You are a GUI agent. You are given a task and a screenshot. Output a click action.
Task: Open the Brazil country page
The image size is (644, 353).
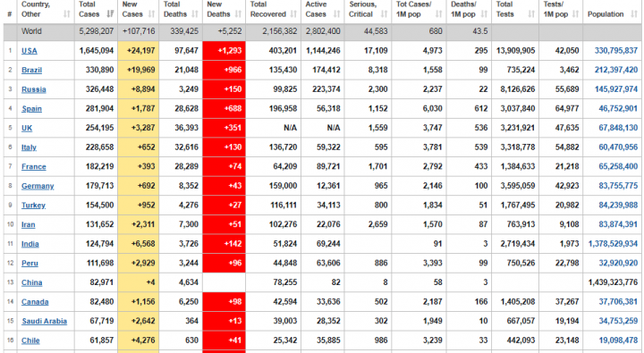[31, 71]
